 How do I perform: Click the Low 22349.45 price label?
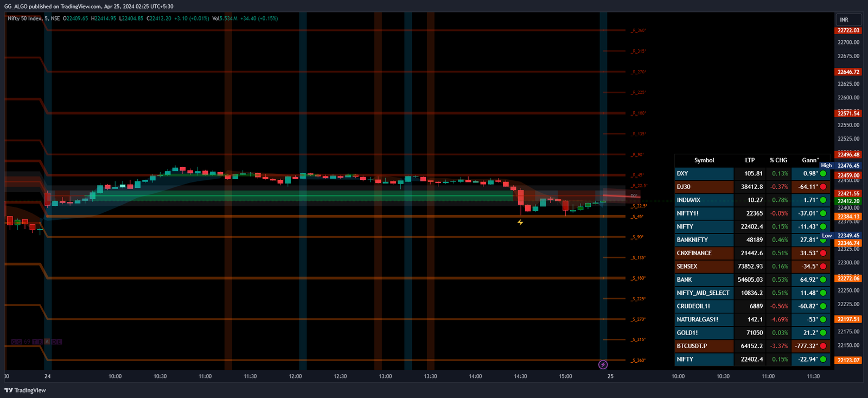841,236
